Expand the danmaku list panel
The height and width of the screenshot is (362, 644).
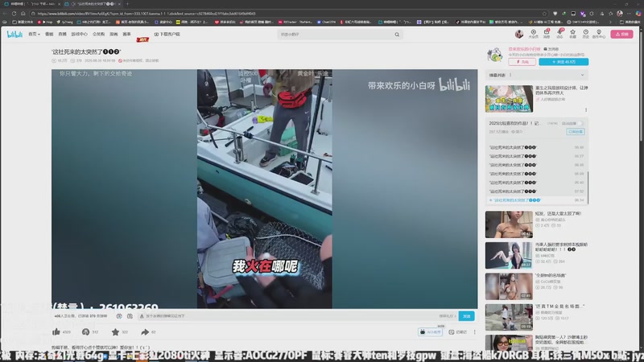pyautogui.click(x=582, y=75)
